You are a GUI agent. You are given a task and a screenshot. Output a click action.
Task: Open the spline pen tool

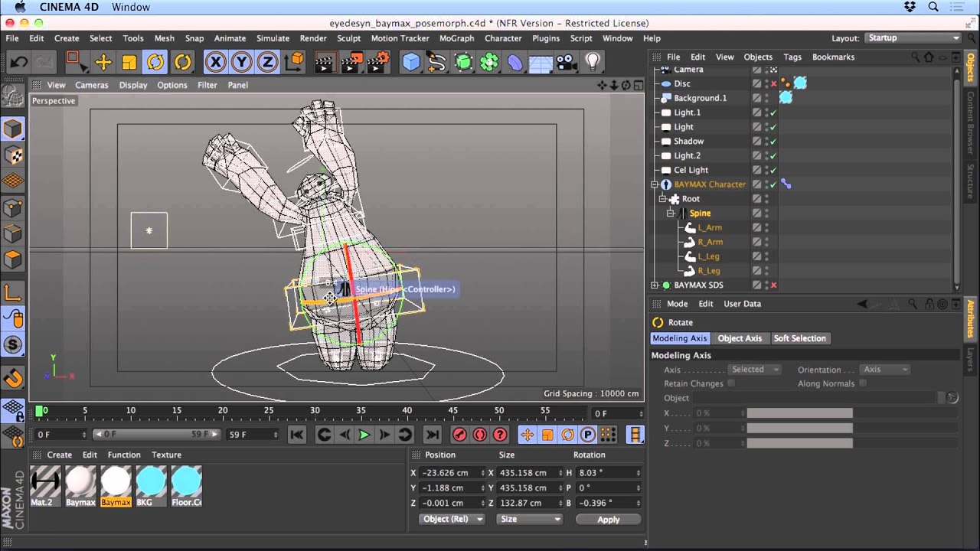[437, 62]
